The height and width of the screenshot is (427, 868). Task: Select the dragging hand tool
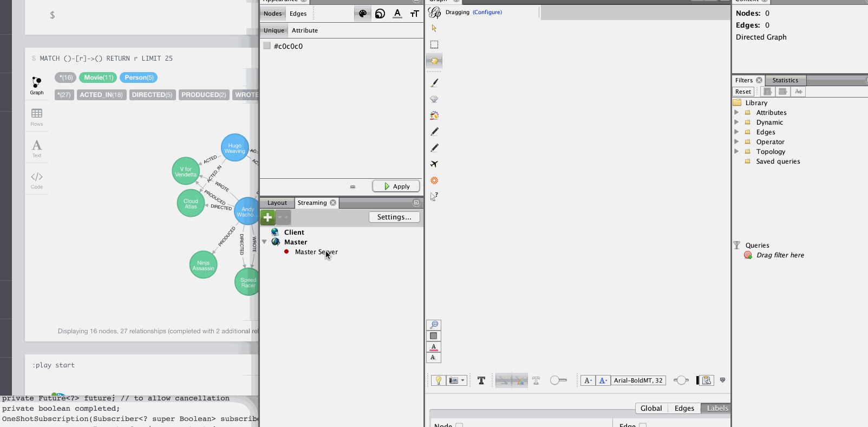coord(434,61)
